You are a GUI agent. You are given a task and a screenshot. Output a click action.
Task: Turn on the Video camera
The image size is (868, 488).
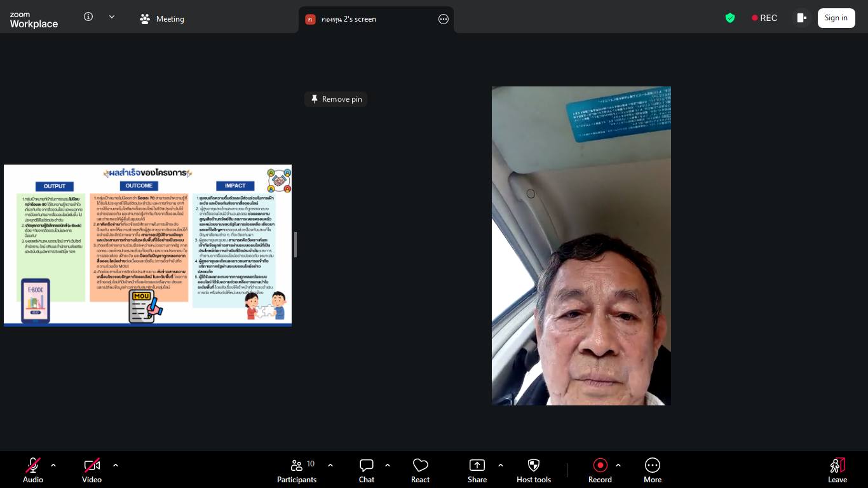[x=92, y=470]
